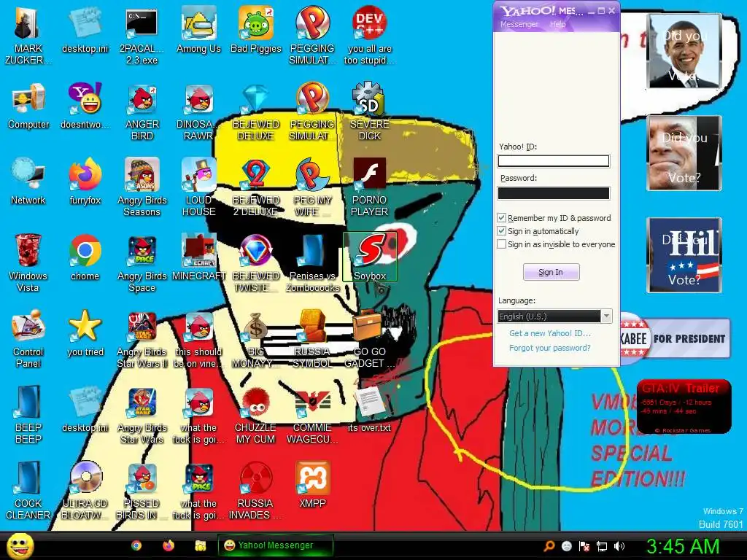Launch Angry Birds Star Wars II icon
The width and height of the screenshot is (747, 560).
click(x=142, y=339)
